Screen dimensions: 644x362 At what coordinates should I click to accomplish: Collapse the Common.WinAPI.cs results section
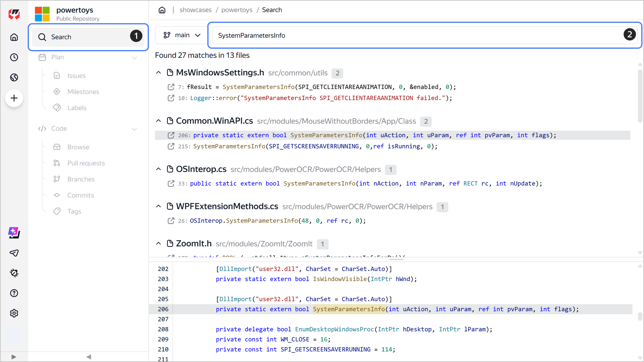pyautogui.click(x=158, y=121)
